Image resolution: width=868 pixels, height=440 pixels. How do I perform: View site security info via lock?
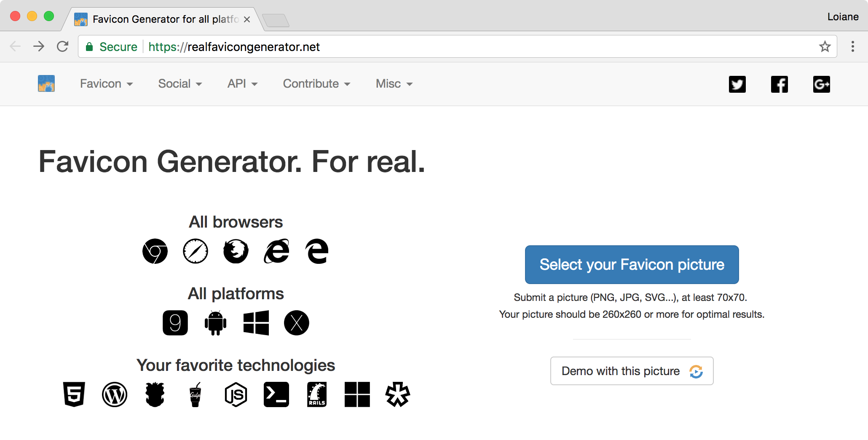click(x=89, y=47)
